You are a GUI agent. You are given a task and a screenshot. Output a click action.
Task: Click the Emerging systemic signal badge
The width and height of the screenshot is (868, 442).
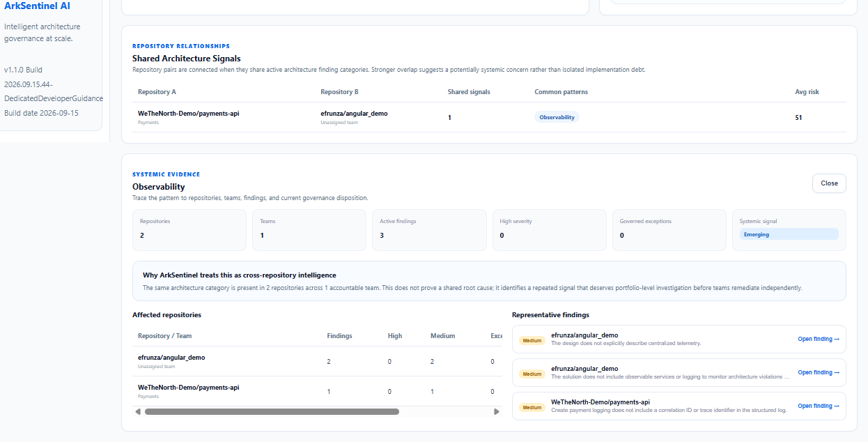click(789, 234)
